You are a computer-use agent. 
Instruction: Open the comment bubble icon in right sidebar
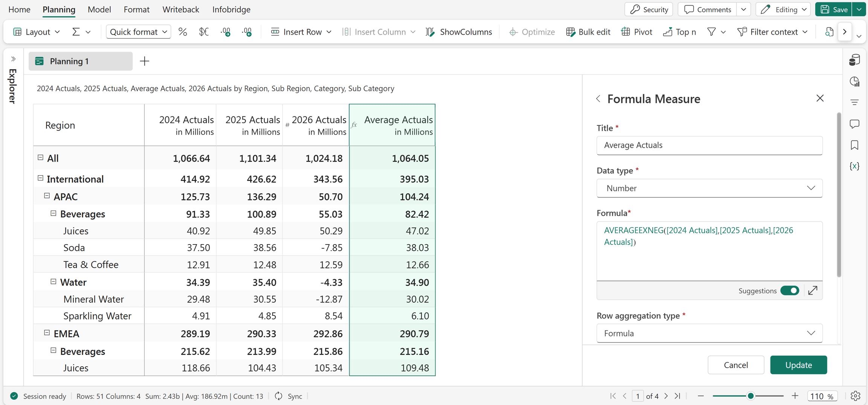pyautogui.click(x=854, y=124)
